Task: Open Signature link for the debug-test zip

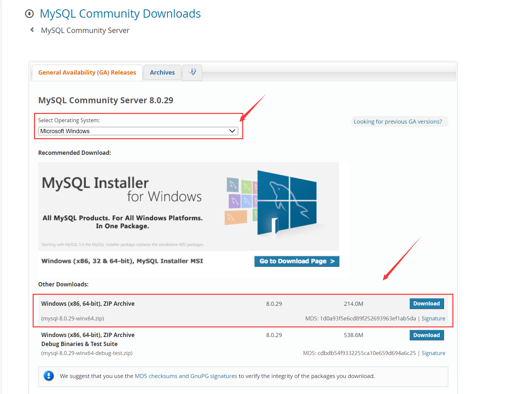Action: (433, 353)
